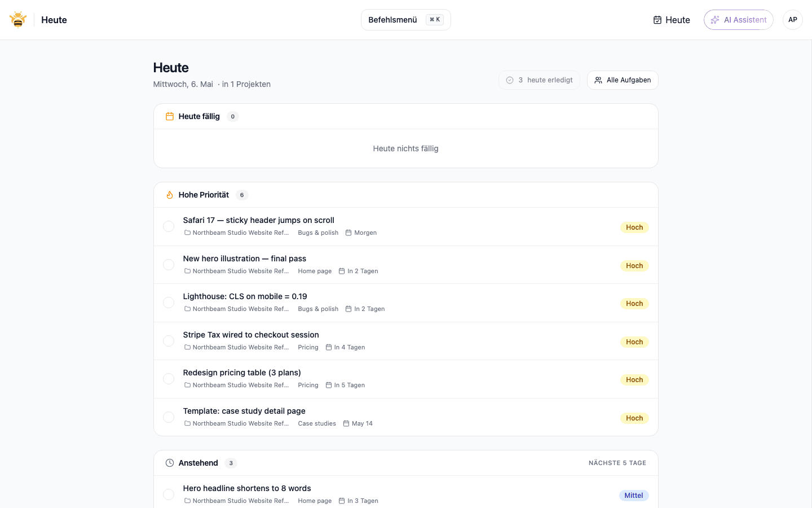812x508 pixels.
Task: Click the date icon in New hero illustration row
Action: click(342, 271)
